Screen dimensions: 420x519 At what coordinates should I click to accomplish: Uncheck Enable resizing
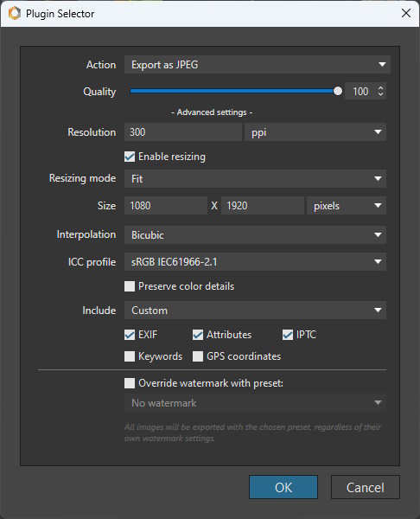click(130, 157)
